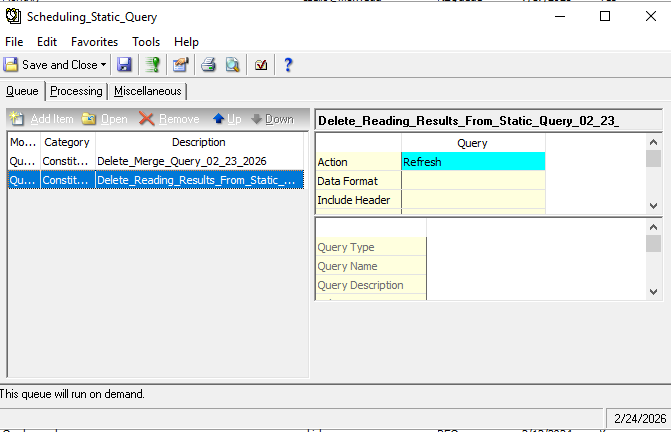Open the Tools menu
Viewport: 671px width, 432px height.
click(x=146, y=42)
